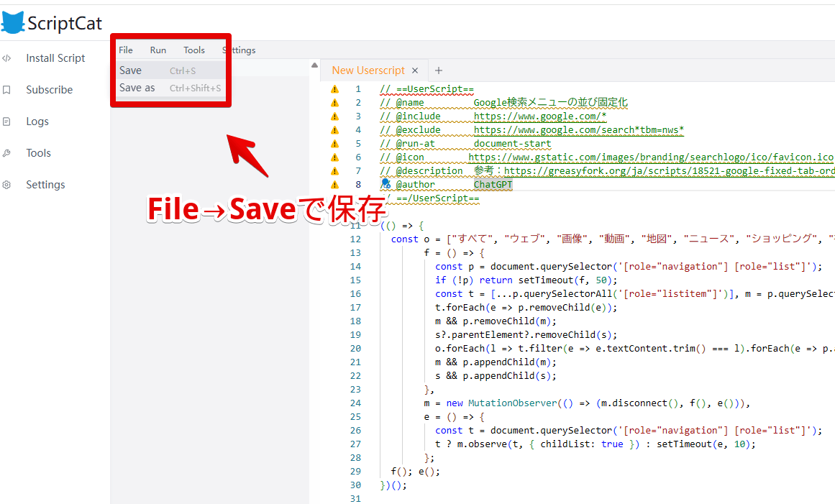835x504 pixels.
Task: Click the "ウェブ" string on line 12
Action: (525, 239)
